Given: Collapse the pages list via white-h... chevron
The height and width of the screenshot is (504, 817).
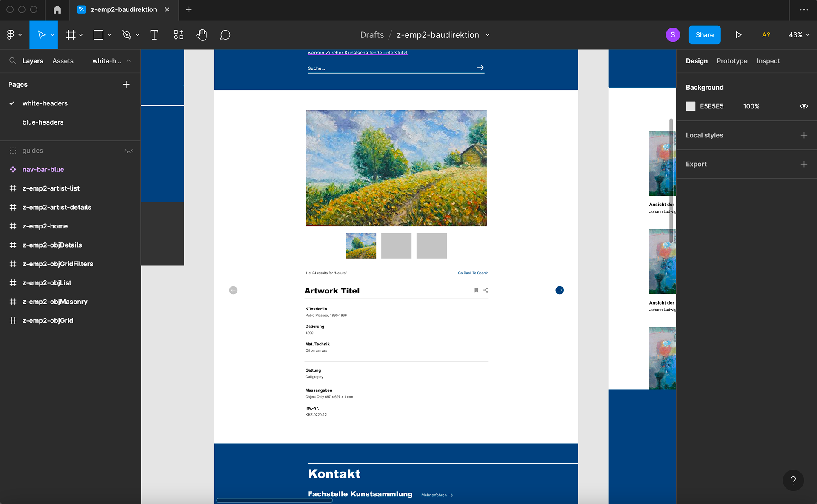Looking at the screenshot, I should pos(129,61).
